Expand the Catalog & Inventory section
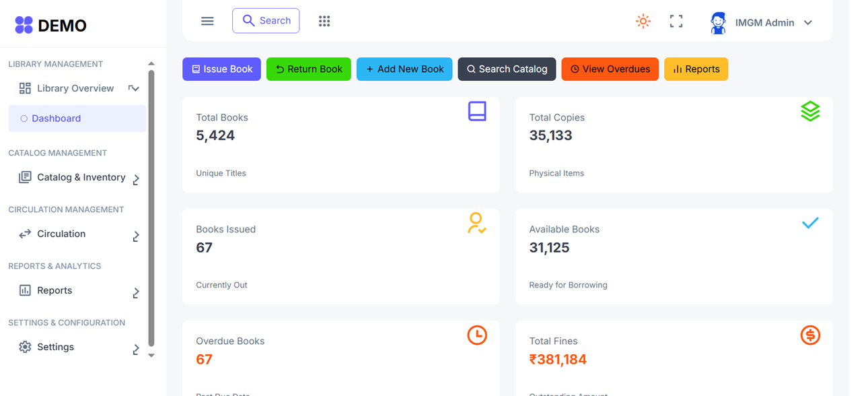Image resolution: width=868 pixels, height=396 pixels. [76, 177]
